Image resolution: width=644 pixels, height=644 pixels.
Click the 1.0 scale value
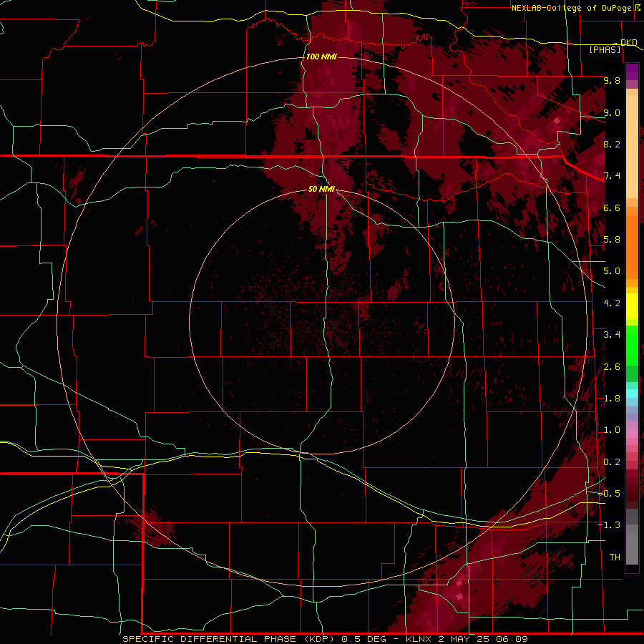(612, 430)
